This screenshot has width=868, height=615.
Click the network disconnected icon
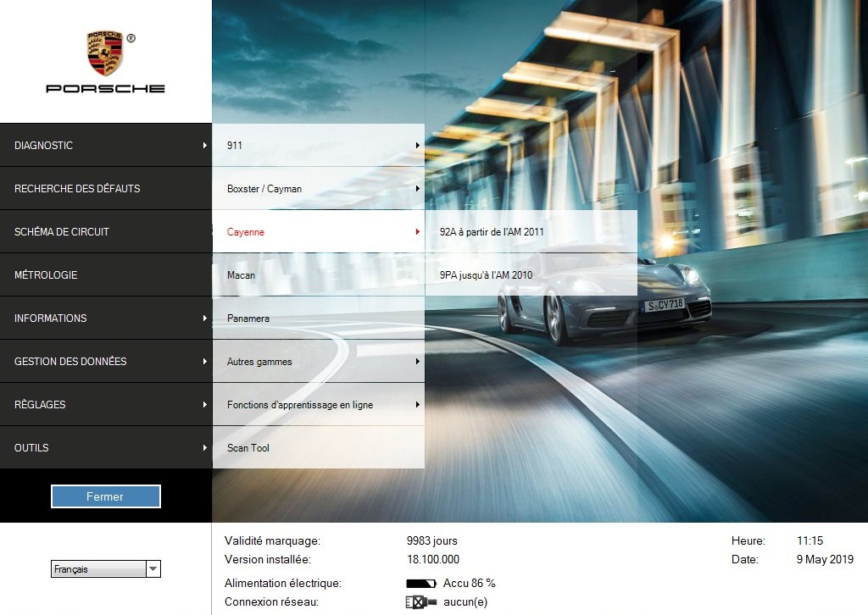click(x=420, y=601)
